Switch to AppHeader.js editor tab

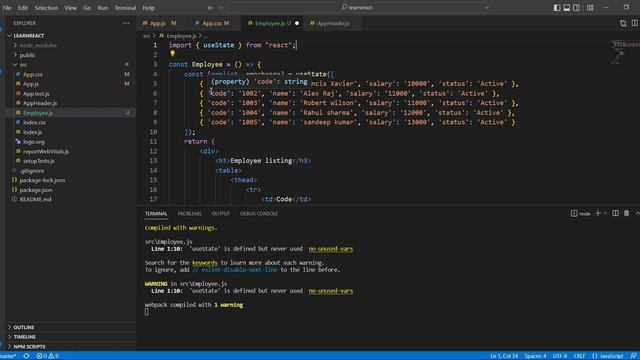pos(333,23)
